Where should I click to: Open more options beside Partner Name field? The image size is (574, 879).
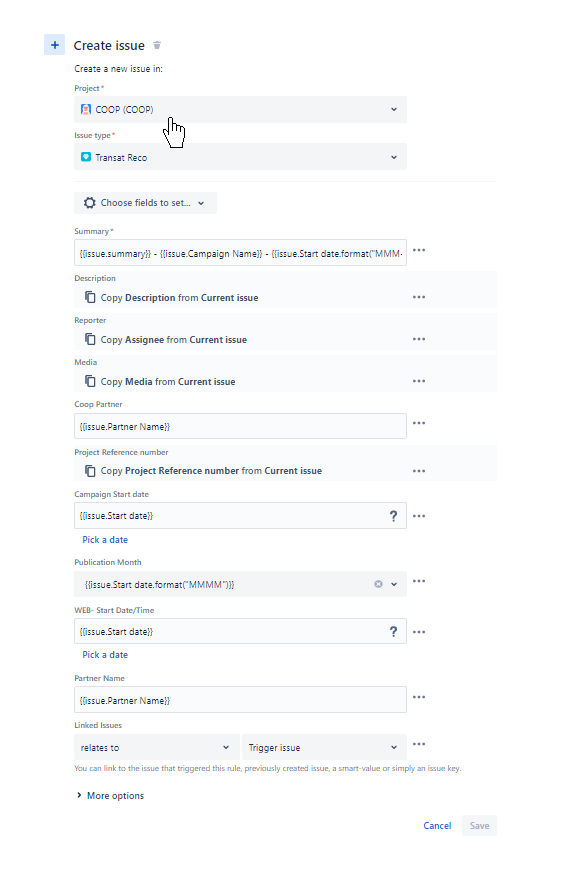click(x=419, y=697)
